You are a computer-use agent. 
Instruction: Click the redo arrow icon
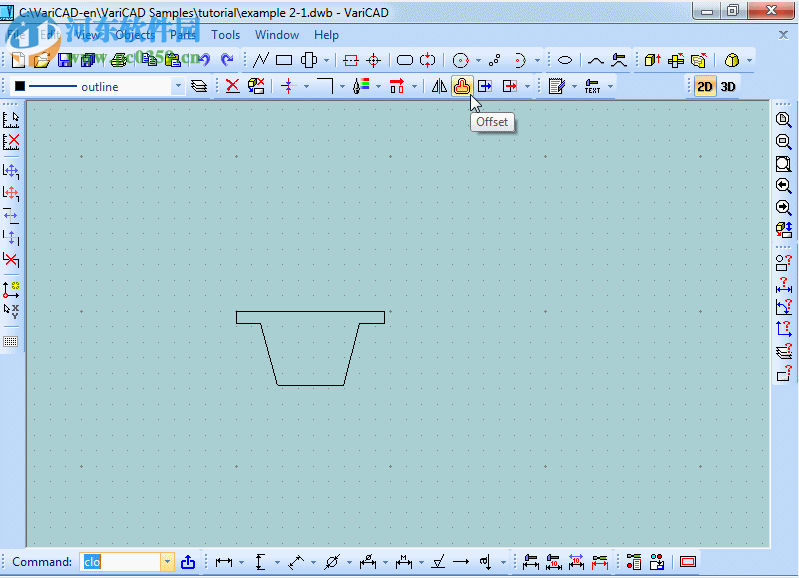[x=227, y=60]
